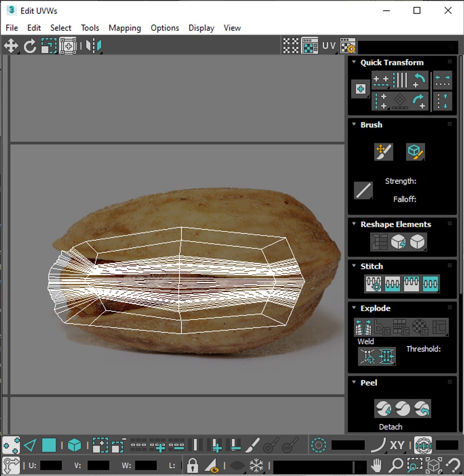Select the Pan View hand tool
The height and width of the screenshot is (476, 464).
(376, 465)
